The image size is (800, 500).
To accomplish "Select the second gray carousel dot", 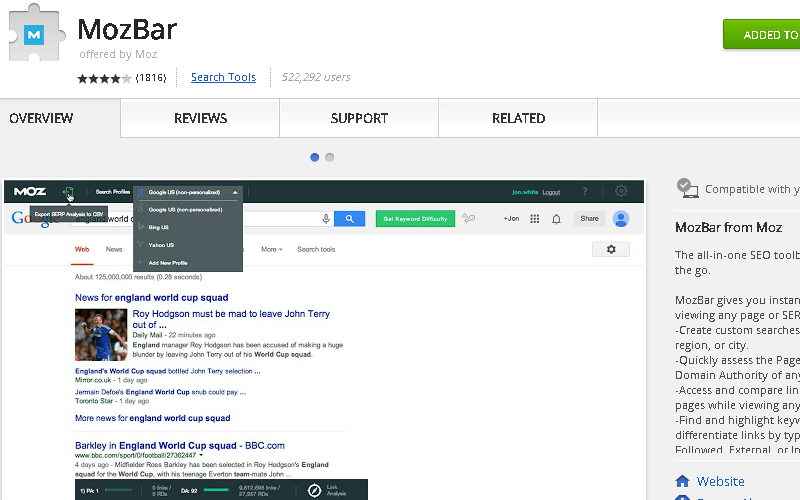I will pyautogui.click(x=330, y=157).
